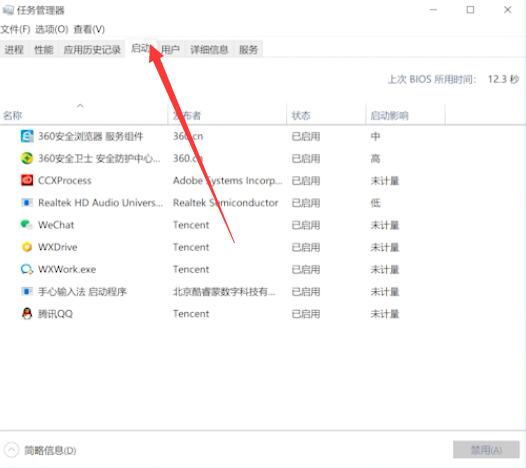
Task: Click the 禁用(A) button
Action: click(486, 450)
